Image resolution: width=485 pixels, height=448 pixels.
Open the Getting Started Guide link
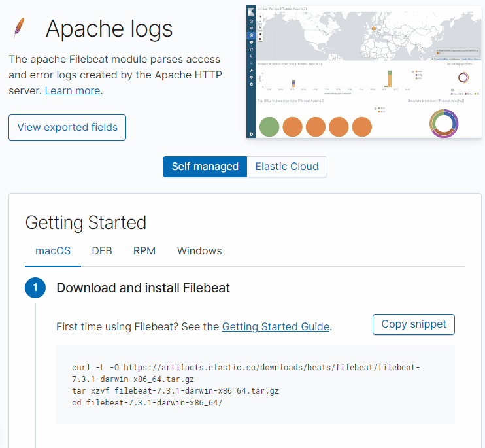276,327
